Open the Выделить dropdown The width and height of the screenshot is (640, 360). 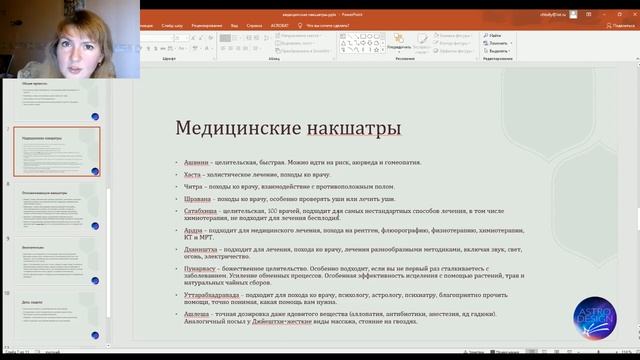point(496,51)
